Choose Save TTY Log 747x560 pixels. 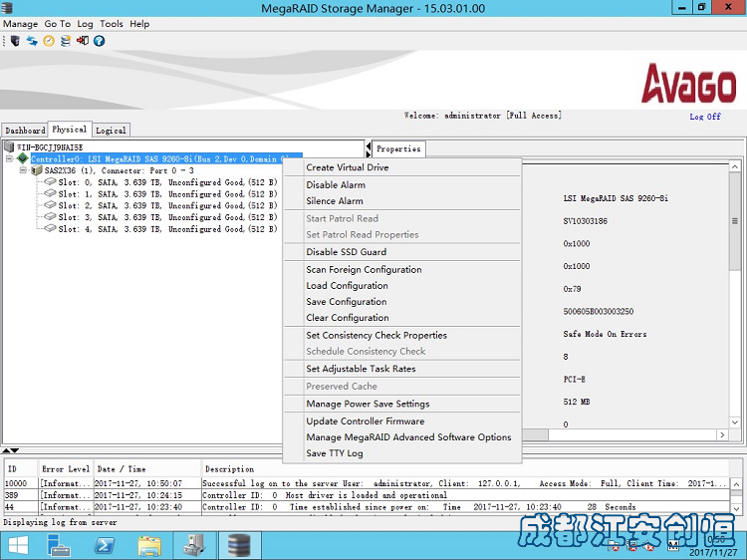point(402,453)
